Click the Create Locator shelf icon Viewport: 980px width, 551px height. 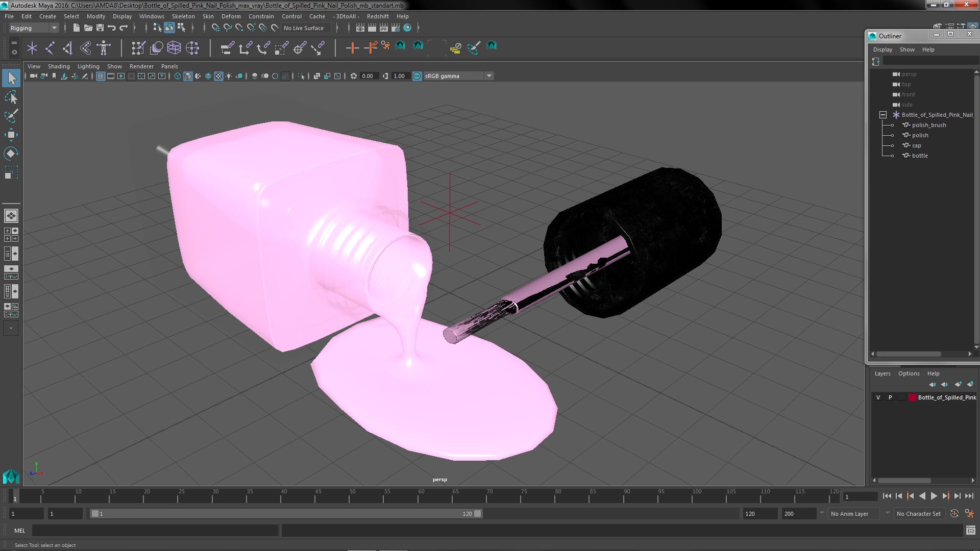32,48
